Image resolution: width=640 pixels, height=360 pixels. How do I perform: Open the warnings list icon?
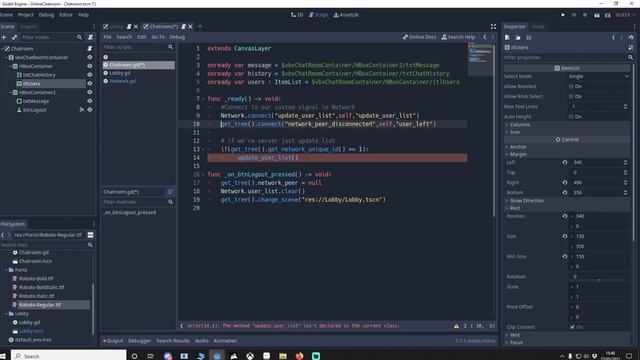point(456,326)
